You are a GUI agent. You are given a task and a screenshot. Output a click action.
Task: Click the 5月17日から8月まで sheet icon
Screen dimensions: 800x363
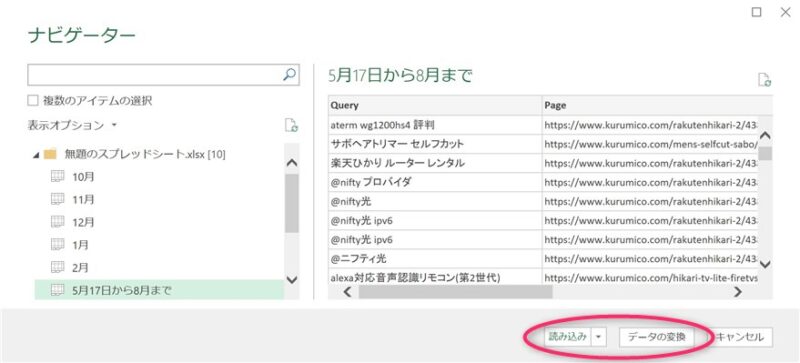[x=58, y=290]
